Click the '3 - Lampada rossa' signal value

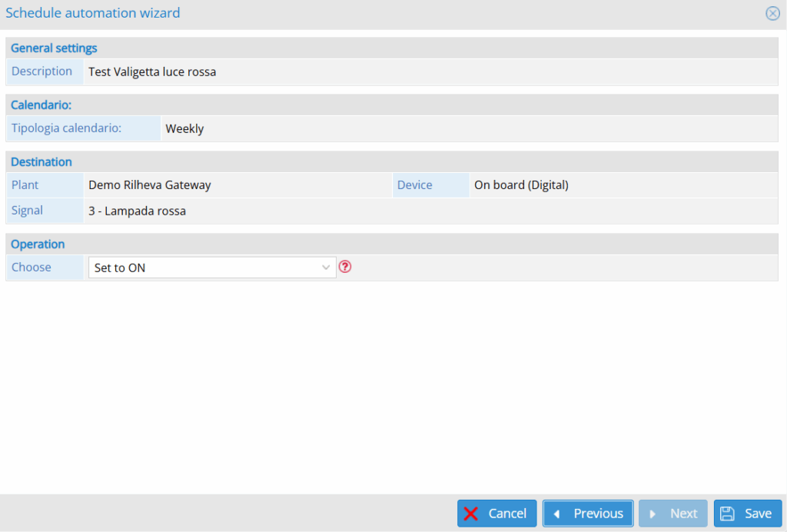click(x=137, y=211)
